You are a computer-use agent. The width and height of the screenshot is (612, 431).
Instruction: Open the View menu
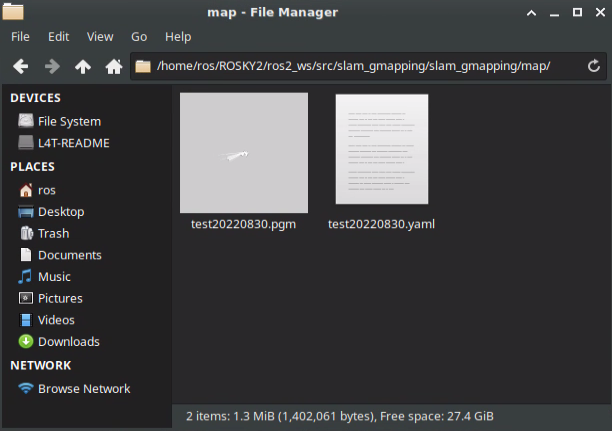pos(100,37)
